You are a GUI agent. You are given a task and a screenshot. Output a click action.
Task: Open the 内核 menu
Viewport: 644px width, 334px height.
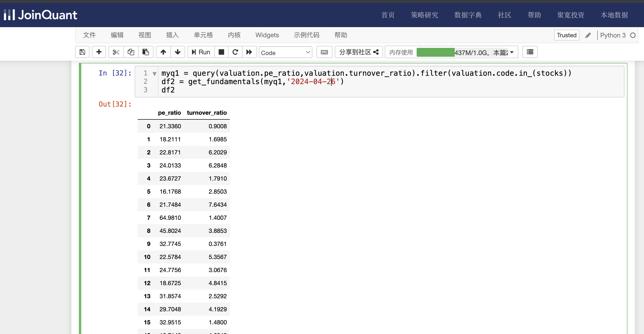[234, 35]
